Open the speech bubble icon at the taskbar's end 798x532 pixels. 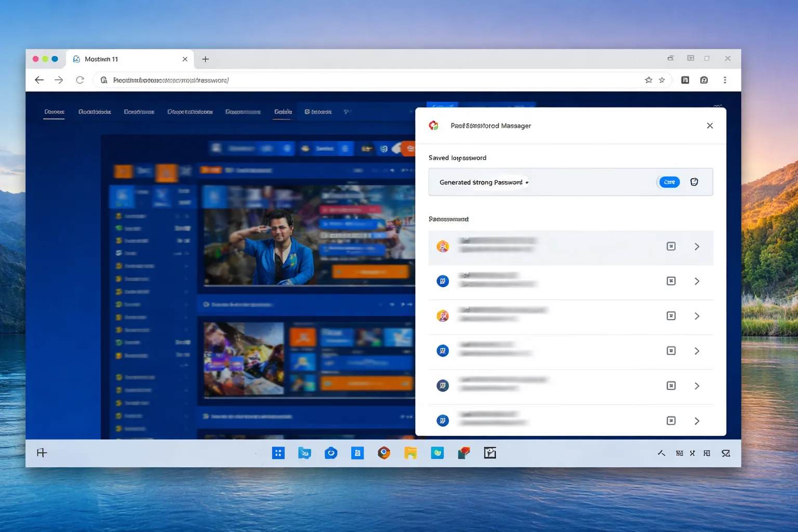726,453
